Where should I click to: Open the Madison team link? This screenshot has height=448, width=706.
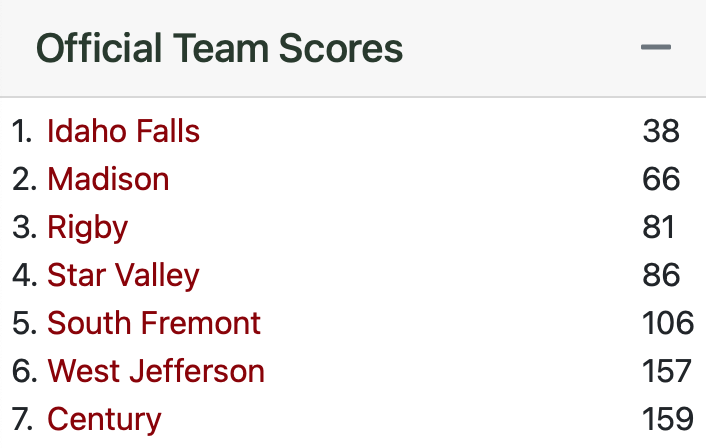tap(108, 179)
